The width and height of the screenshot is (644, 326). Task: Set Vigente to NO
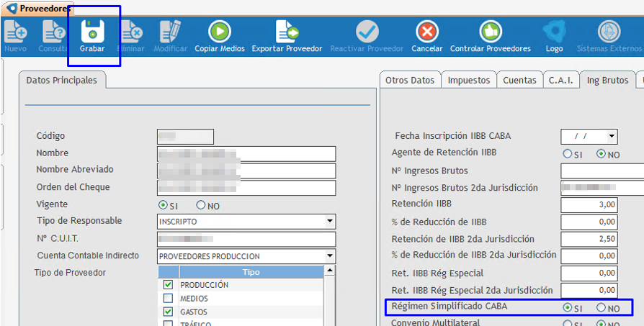point(200,204)
